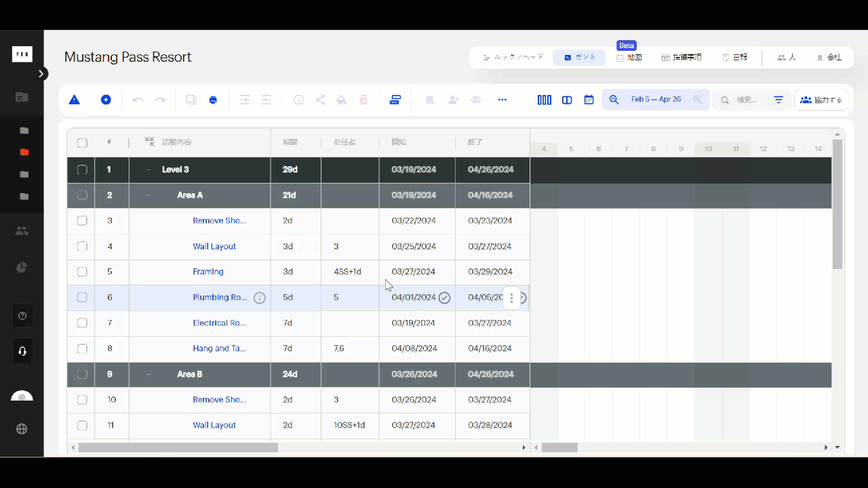The image size is (868, 488).
Task: Click the print icon
Action: click(x=213, y=100)
